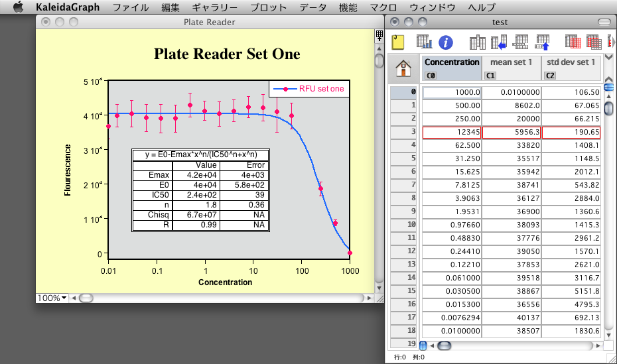Open the ファイル menu

[131, 7]
